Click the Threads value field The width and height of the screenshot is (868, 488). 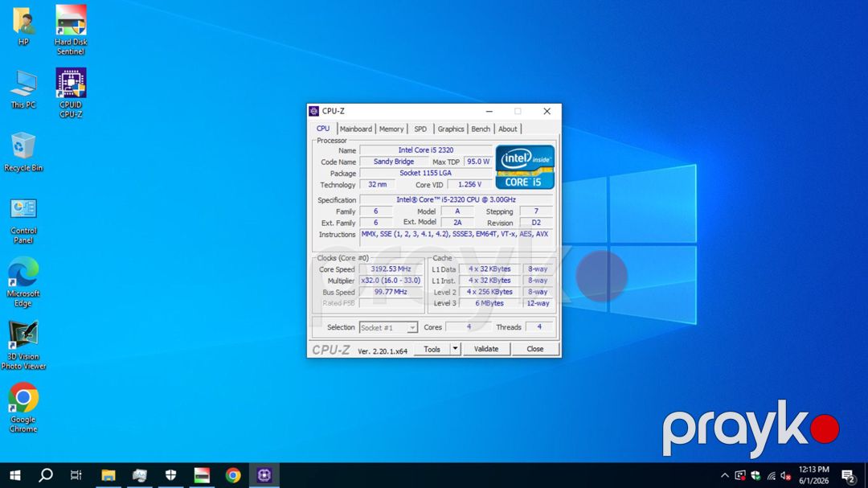539,327
